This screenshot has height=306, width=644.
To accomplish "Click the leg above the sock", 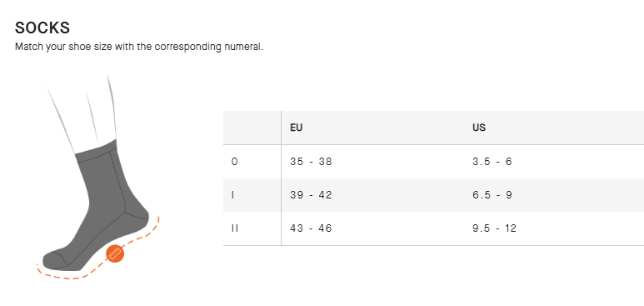I will (x=82, y=111).
